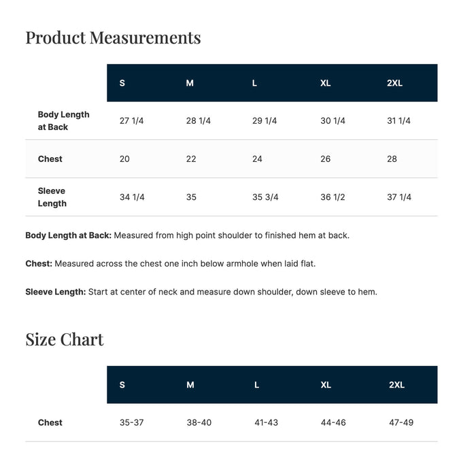
Task: Click the Chest row label in measurements table
Action: (x=50, y=158)
